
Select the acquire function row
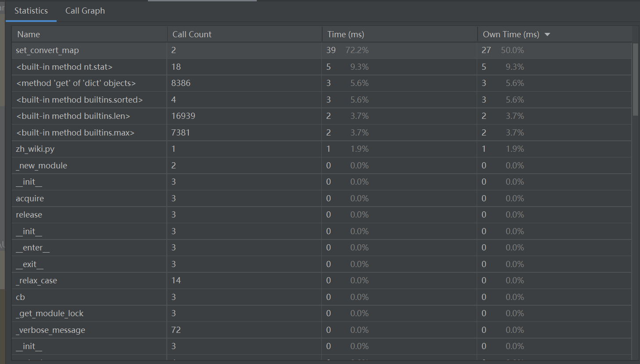[x=30, y=198]
